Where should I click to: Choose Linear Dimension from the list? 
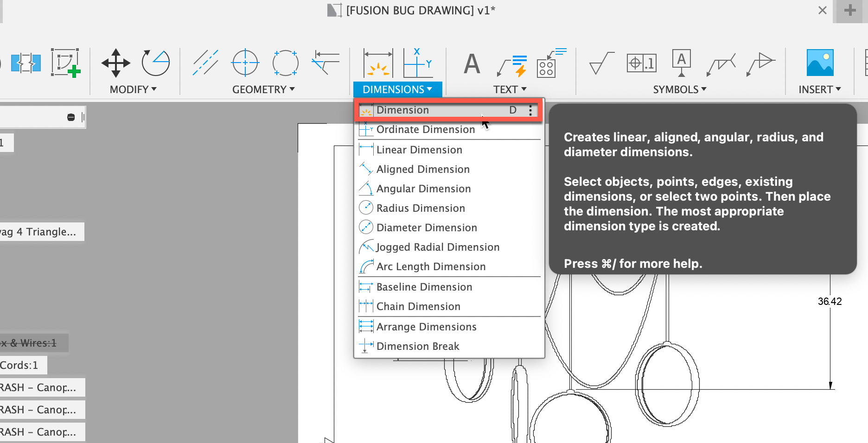tap(449, 150)
